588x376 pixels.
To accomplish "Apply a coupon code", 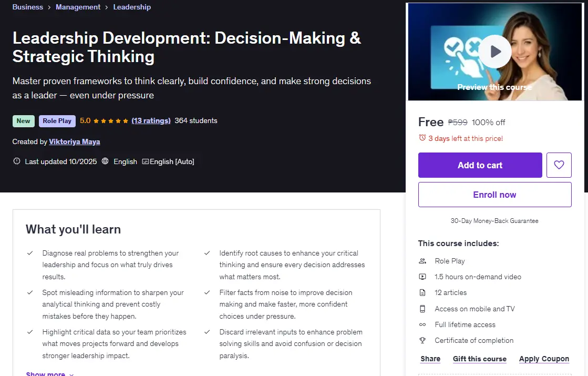I will (544, 358).
